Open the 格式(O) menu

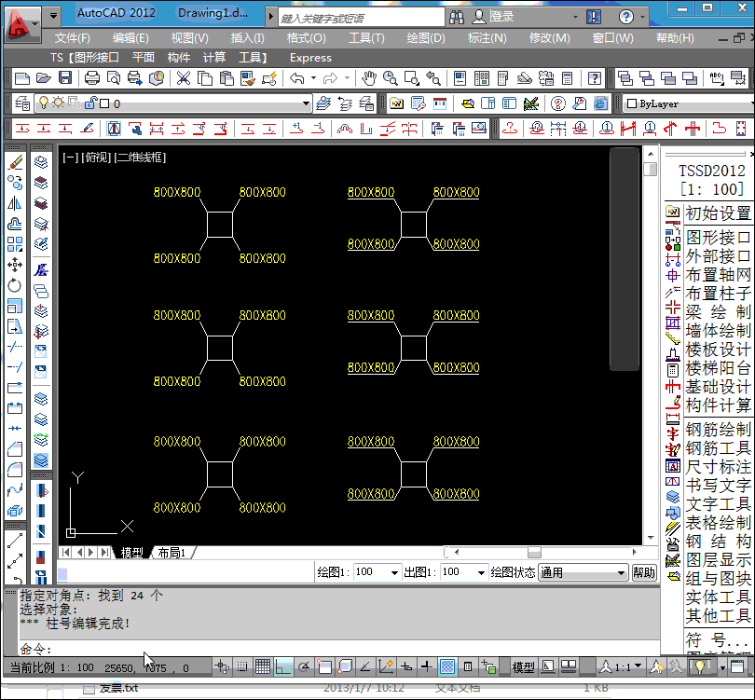tap(307, 37)
